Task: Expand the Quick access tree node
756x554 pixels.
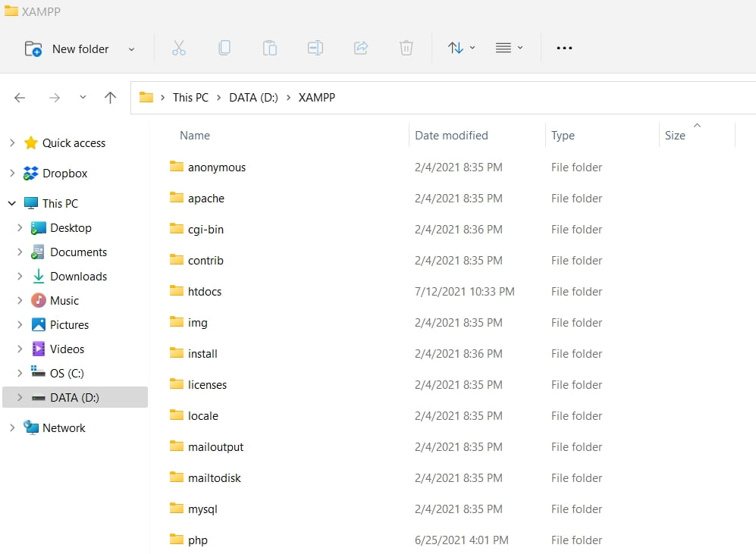Action: coord(13,143)
